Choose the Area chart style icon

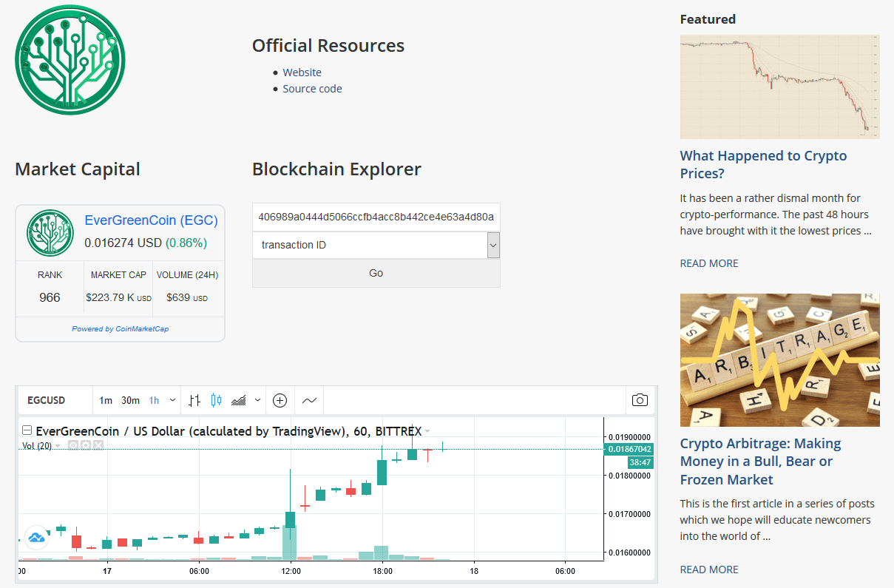point(238,399)
